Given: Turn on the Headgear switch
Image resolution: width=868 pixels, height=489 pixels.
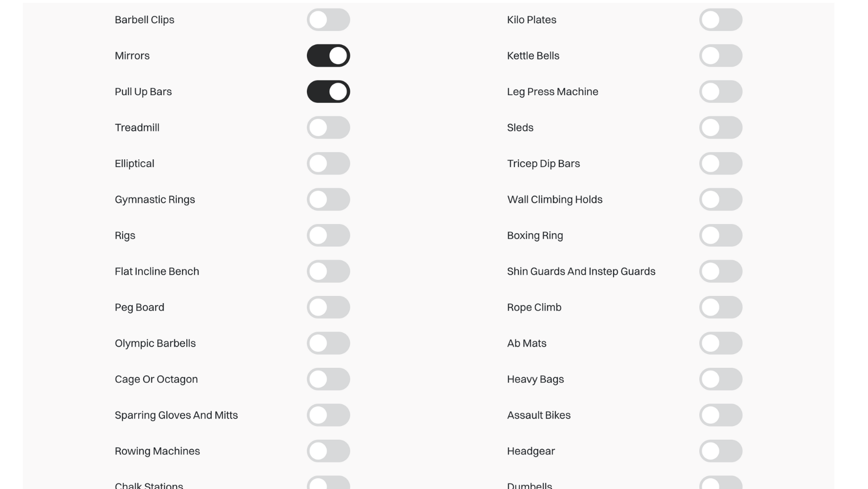Looking at the screenshot, I should pos(720,451).
